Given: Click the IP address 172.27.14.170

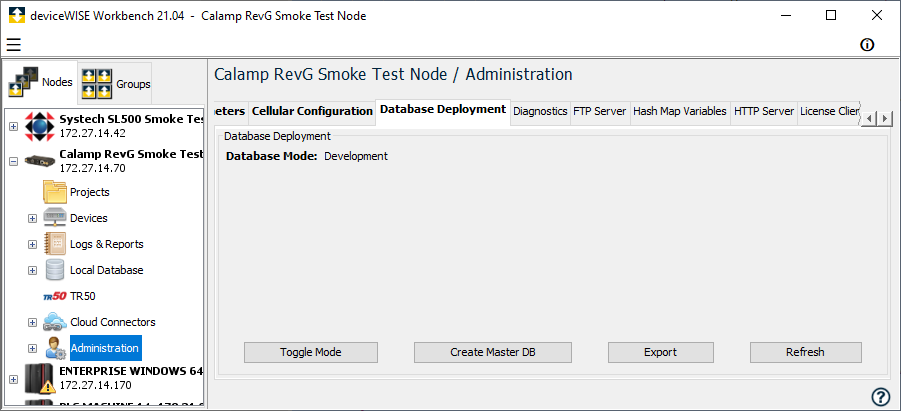Looking at the screenshot, I should pyautogui.click(x=95, y=385).
